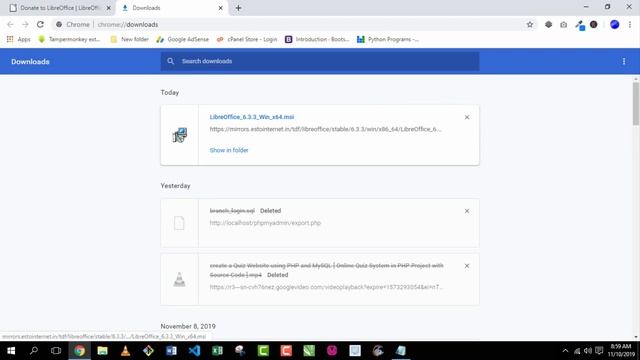Open the dark circle extension icon
The width and height of the screenshot is (640, 360).
click(x=593, y=24)
